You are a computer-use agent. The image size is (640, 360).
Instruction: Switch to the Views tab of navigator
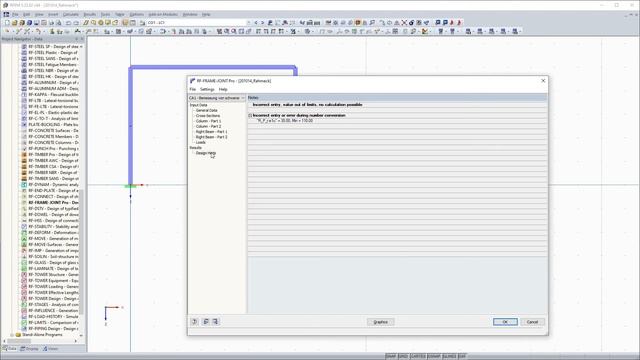[x=51, y=349]
